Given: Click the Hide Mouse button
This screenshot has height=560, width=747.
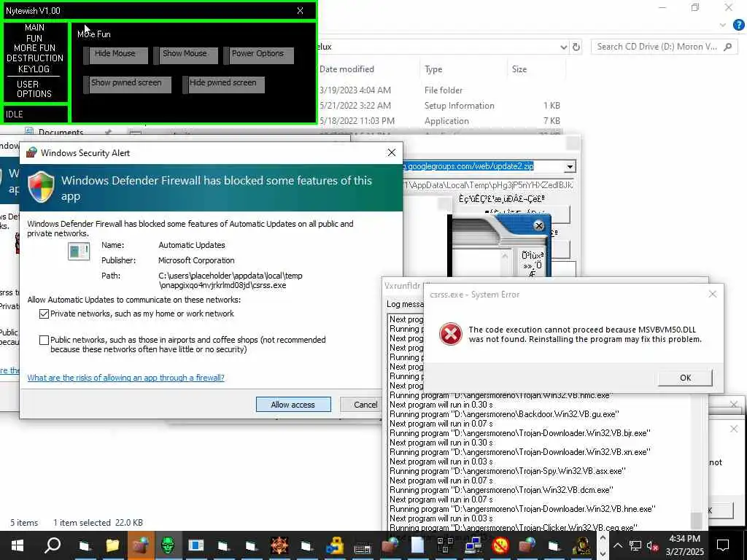Looking at the screenshot, I should pyautogui.click(x=116, y=55).
